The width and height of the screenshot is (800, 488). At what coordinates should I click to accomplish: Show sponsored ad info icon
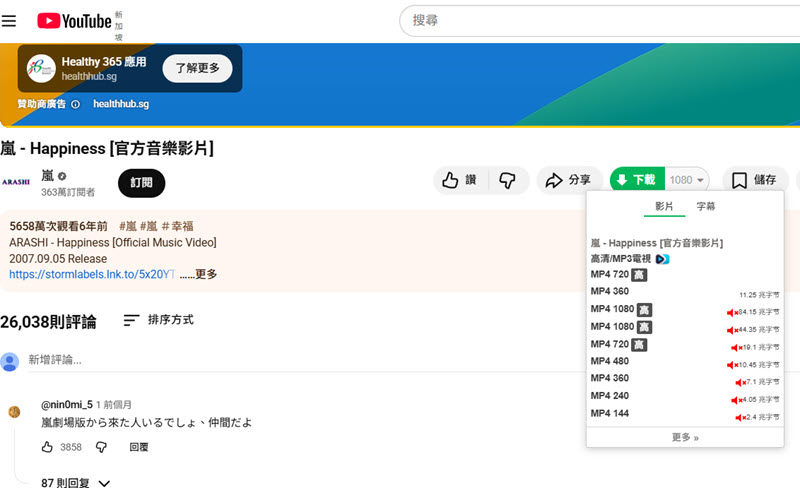click(x=76, y=104)
